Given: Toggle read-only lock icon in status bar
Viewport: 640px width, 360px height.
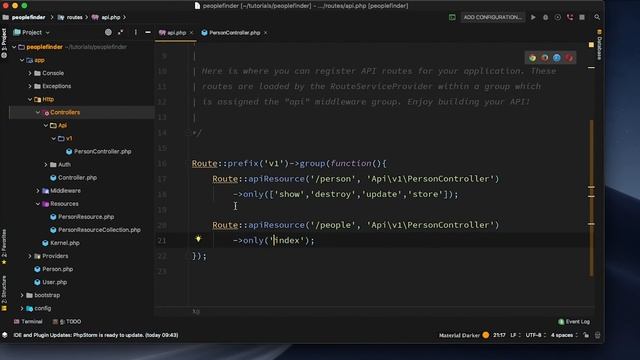Looking at the screenshot, I should pyautogui.click(x=586, y=335).
